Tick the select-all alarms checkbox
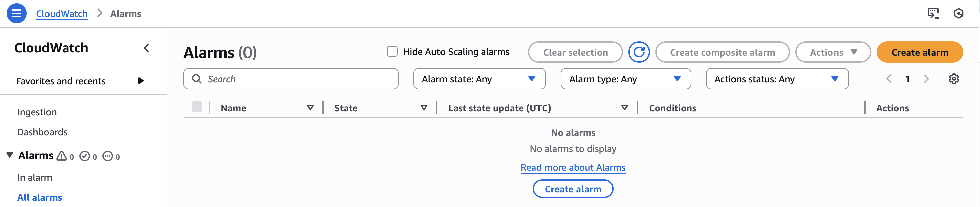The image size is (980, 207). pyautogui.click(x=197, y=108)
